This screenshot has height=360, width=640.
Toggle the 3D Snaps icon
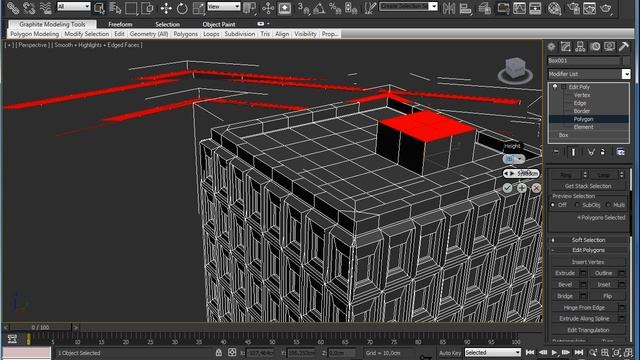[303, 7]
